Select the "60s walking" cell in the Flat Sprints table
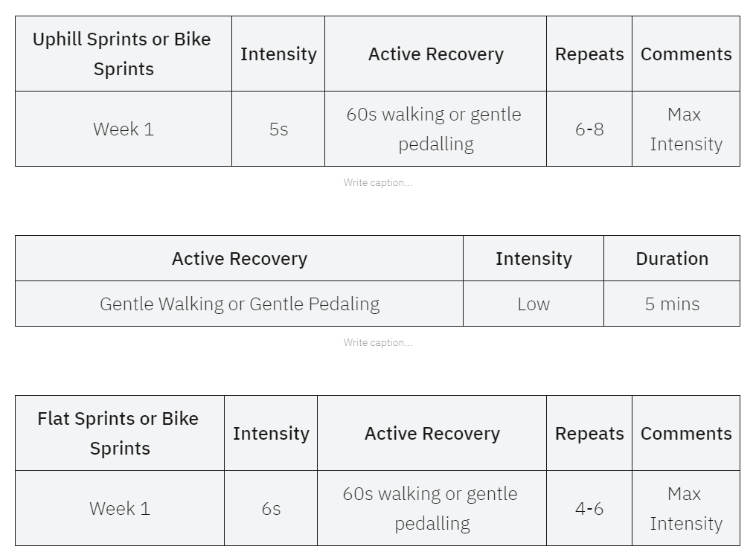This screenshot has width=756, height=558. [432, 508]
